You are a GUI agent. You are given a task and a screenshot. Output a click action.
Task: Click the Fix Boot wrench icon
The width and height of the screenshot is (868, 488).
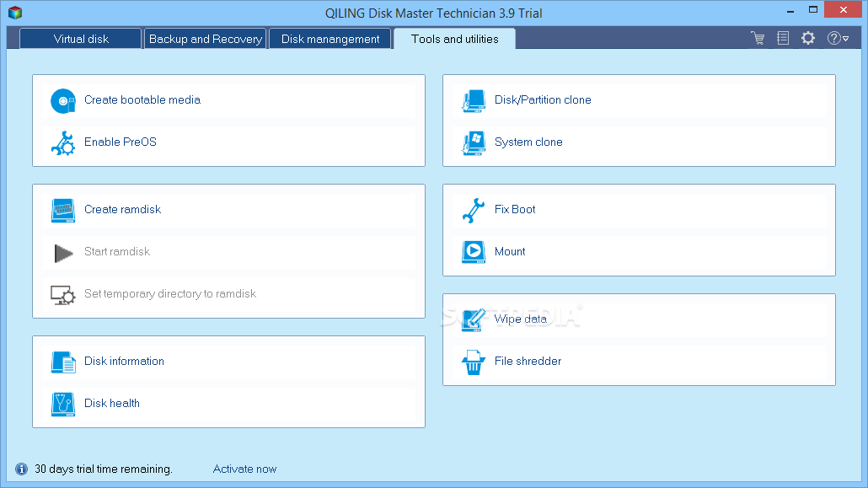[x=474, y=211]
